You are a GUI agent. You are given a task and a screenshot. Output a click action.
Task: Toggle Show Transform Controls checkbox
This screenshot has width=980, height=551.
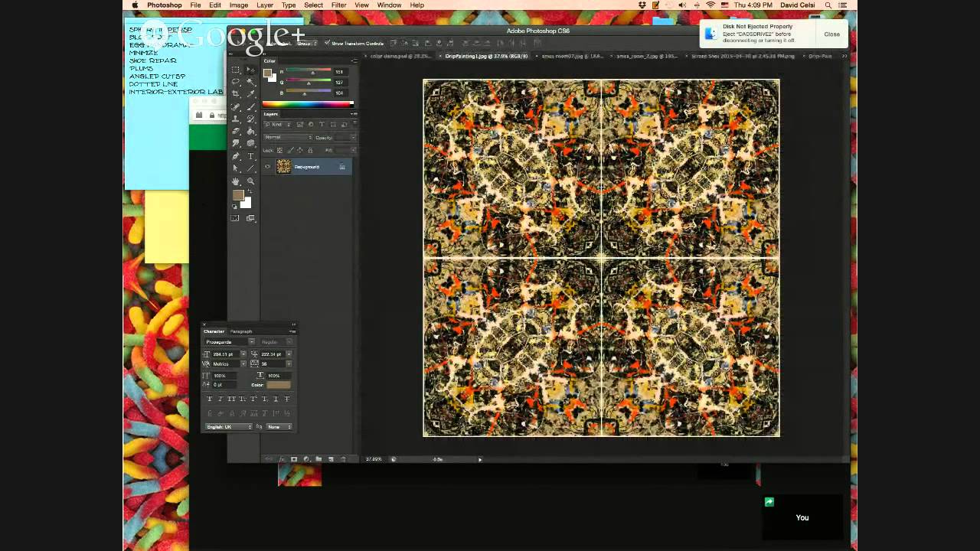[327, 43]
